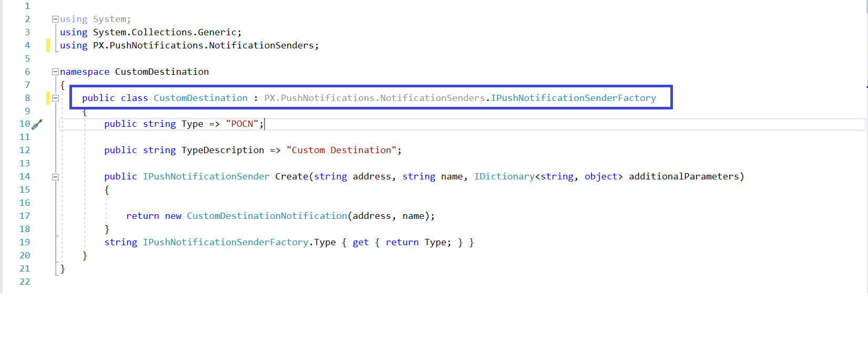Click IPushNotificationSenderFactory.Type explicit implementation

(x=239, y=242)
